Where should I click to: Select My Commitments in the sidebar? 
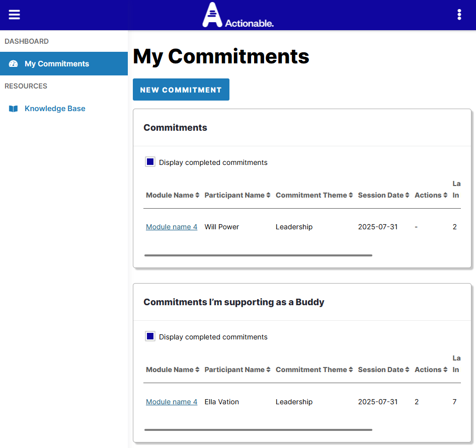(57, 64)
